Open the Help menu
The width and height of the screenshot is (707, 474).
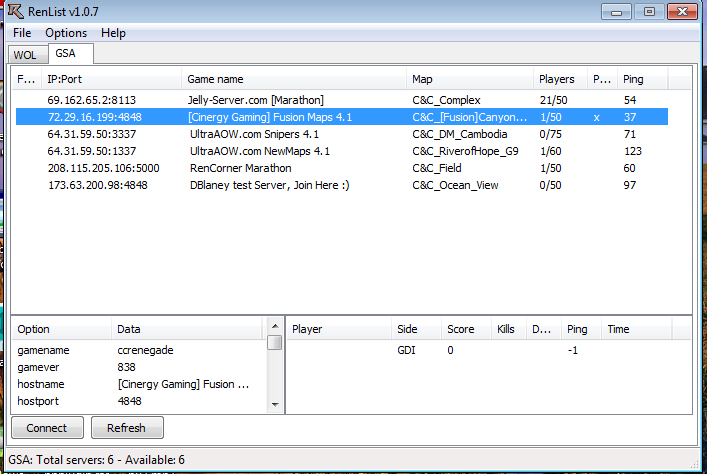[x=114, y=33]
